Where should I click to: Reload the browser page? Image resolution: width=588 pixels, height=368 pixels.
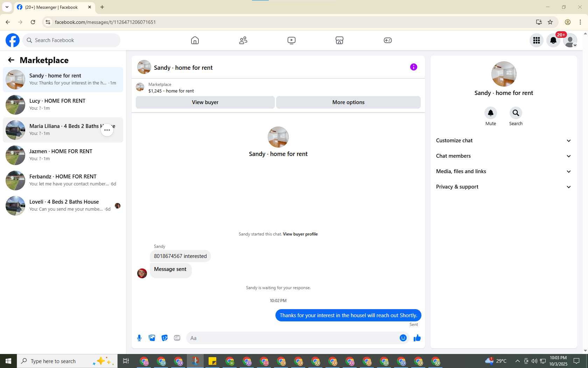click(x=33, y=22)
